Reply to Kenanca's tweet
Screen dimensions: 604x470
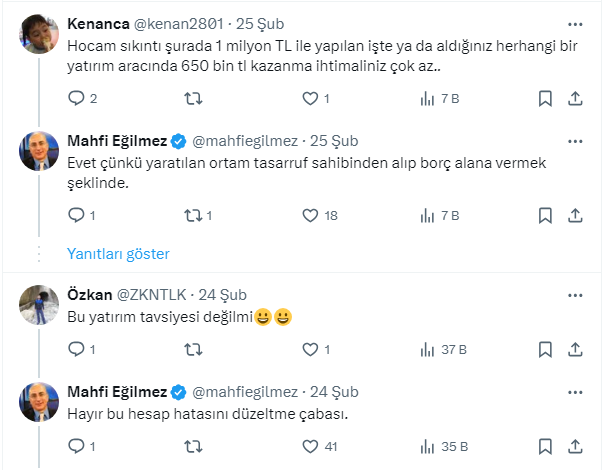(x=76, y=98)
